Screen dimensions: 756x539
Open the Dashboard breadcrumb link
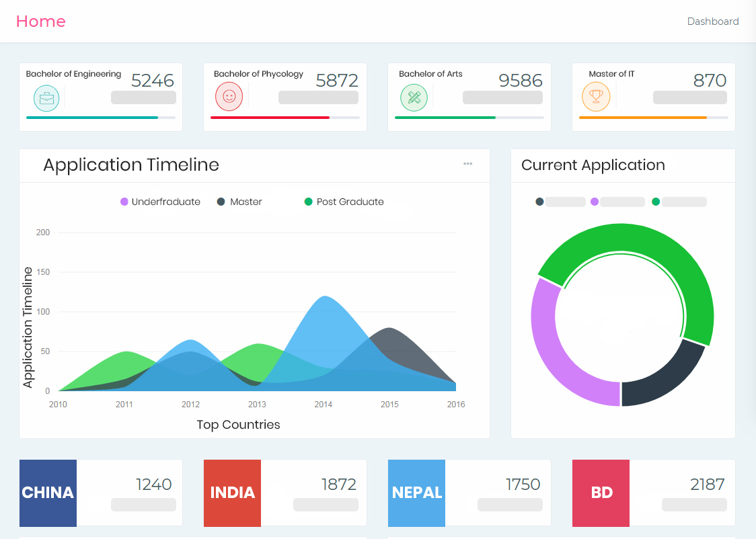click(712, 22)
